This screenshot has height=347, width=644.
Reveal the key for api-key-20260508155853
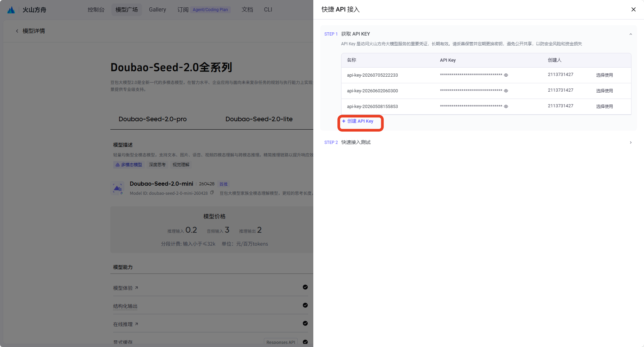coord(506,107)
